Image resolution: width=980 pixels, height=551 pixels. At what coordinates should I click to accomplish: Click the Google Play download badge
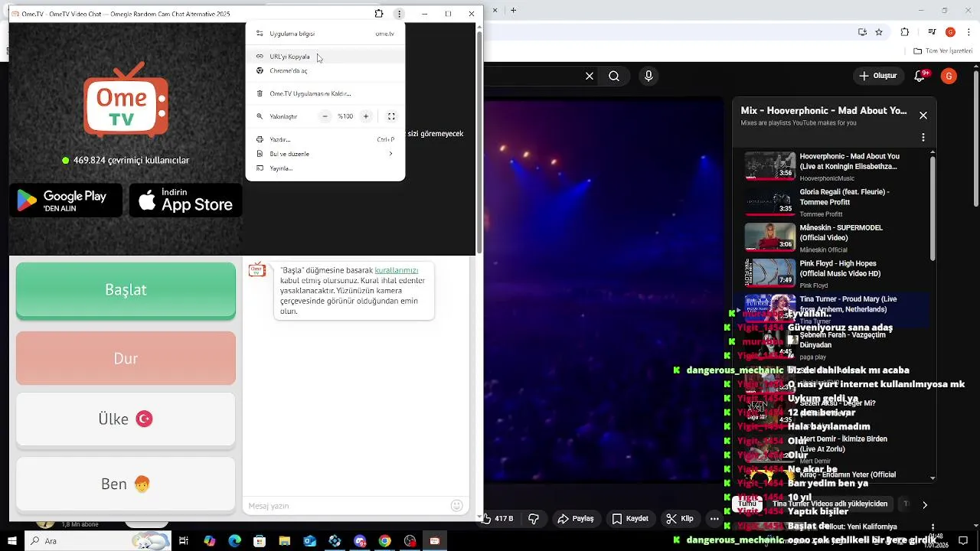[66, 201]
